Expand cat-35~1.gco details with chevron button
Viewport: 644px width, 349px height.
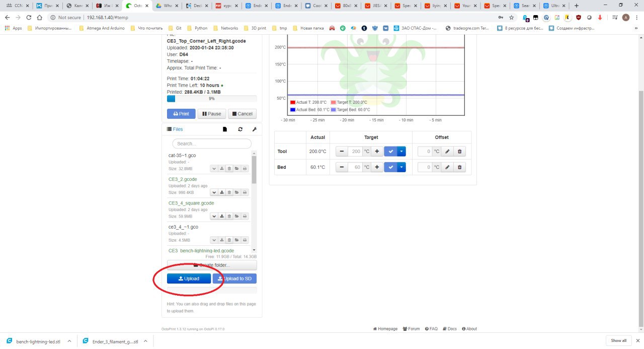214,169
